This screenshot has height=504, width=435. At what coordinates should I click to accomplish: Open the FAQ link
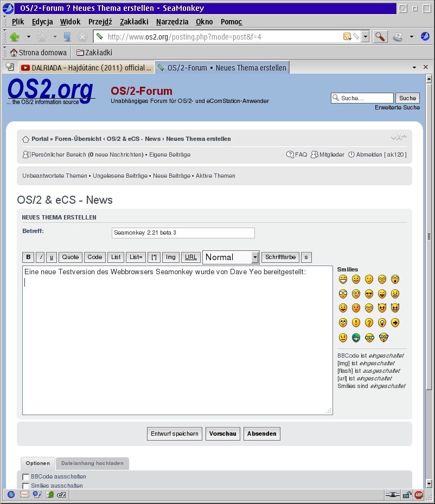pos(297,154)
